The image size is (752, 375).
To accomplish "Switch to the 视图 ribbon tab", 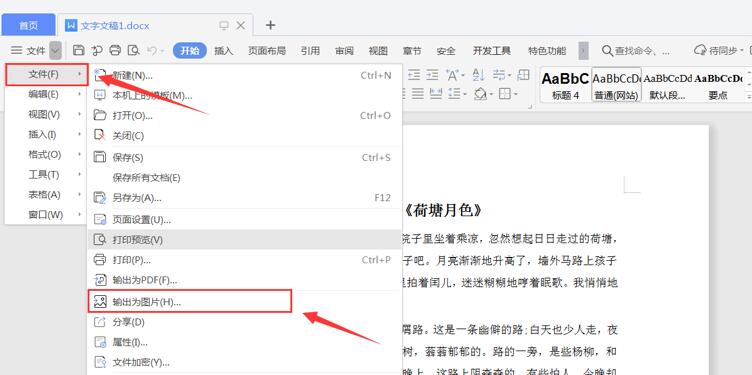I will (x=378, y=51).
